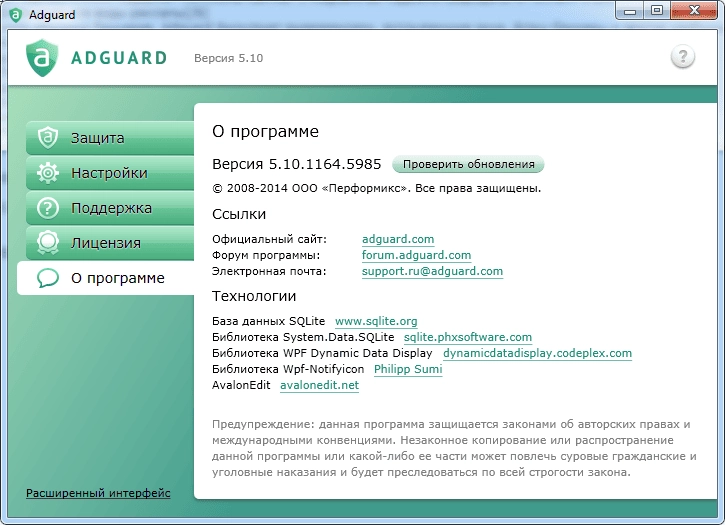Click the question icon beside Поддержка
This screenshot has height=525, width=725.
coord(48,208)
